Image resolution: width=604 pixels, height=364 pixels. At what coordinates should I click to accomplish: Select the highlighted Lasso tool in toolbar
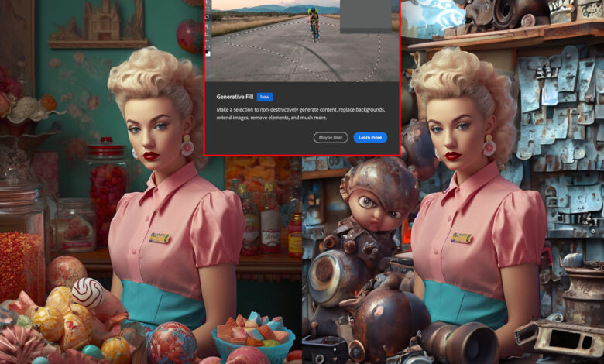[208, 17]
